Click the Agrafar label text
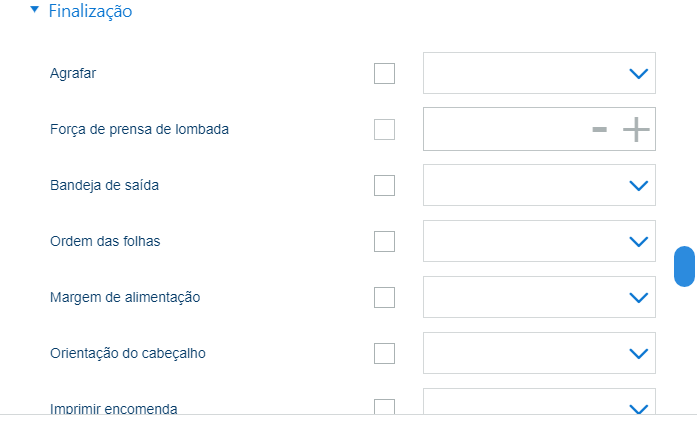 coord(73,74)
